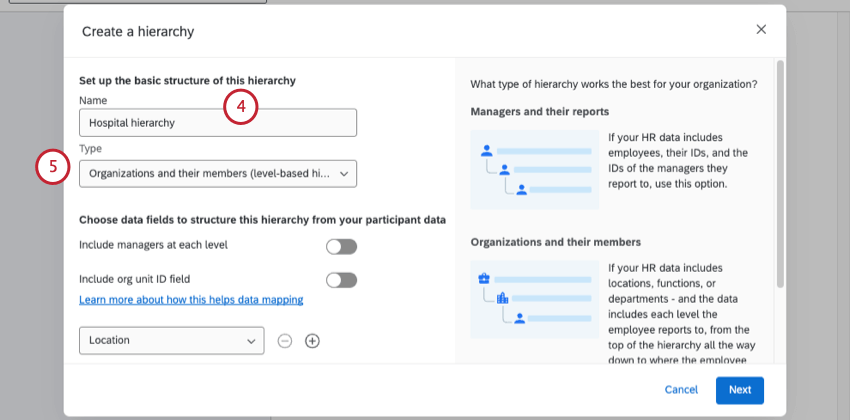Screen dimensions: 850x420
Task: Enable Include managers at each level
Action: click(x=341, y=246)
